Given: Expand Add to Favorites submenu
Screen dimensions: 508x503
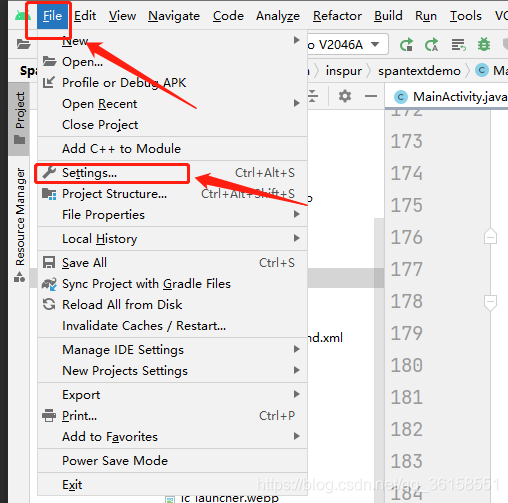Looking at the screenshot, I should [172, 437].
